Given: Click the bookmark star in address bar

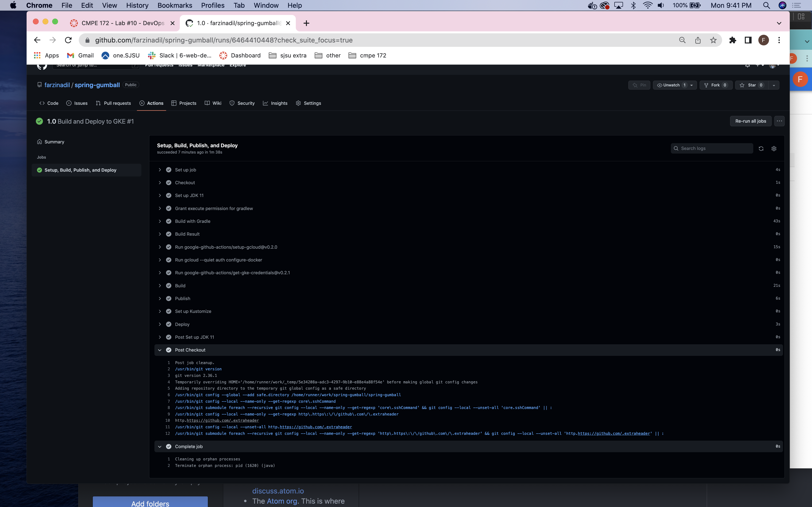Looking at the screenshot, I should click(713, 40).
